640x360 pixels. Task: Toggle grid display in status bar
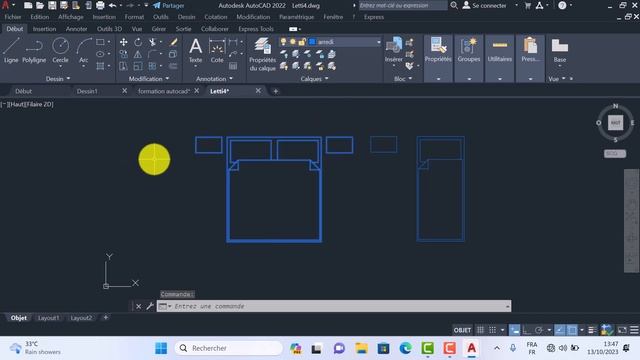click(480, 330)
